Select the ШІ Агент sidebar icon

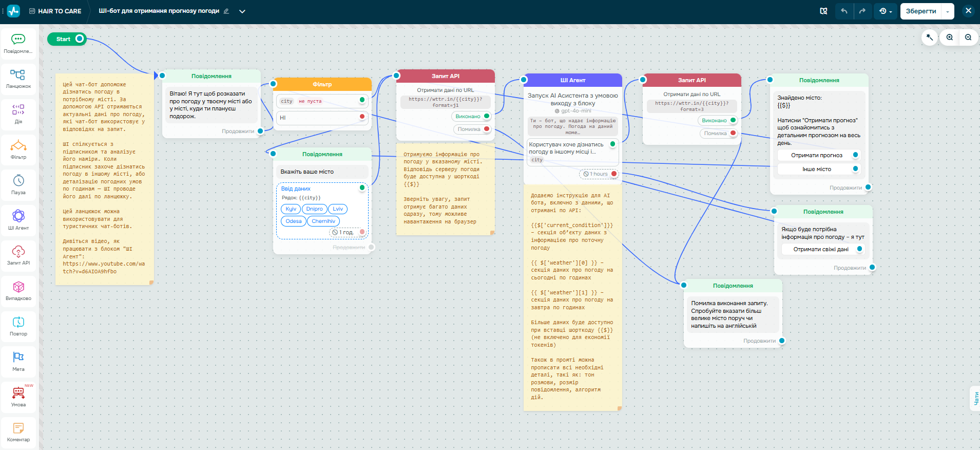(x=18, y=219)
